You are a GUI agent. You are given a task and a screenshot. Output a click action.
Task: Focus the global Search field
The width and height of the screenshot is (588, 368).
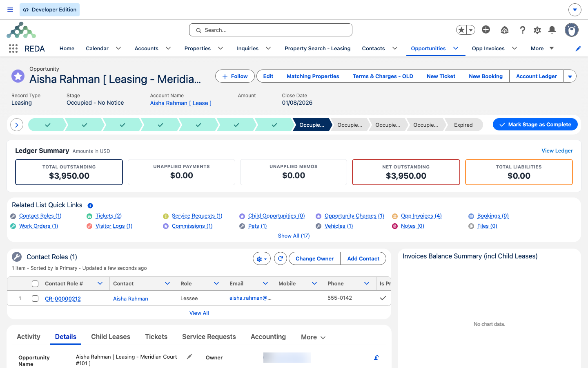pos(271,30)
